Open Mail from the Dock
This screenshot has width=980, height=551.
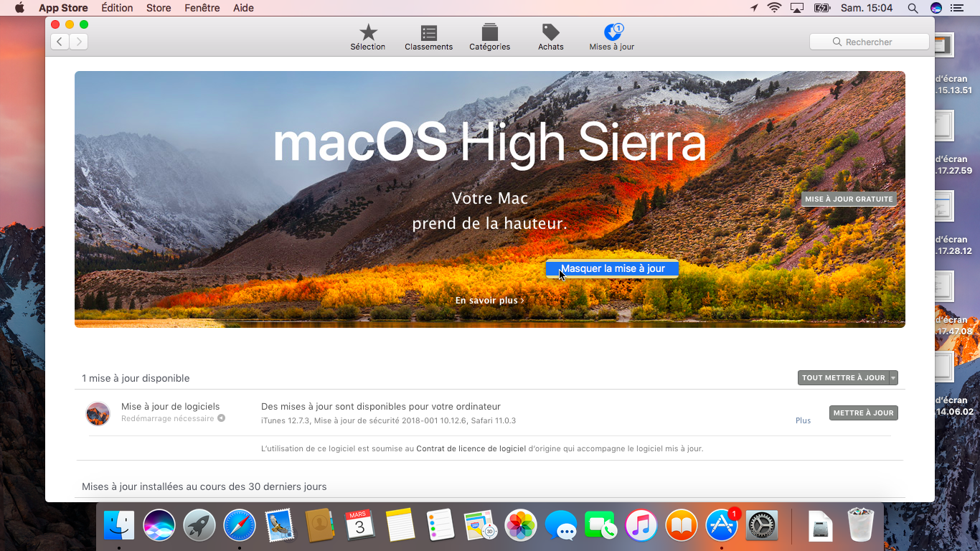[x=280, y=525]
